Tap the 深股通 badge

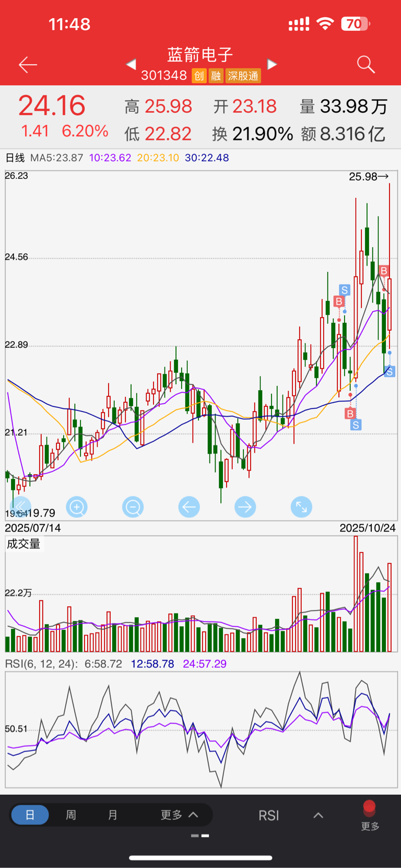click(243, 76)
